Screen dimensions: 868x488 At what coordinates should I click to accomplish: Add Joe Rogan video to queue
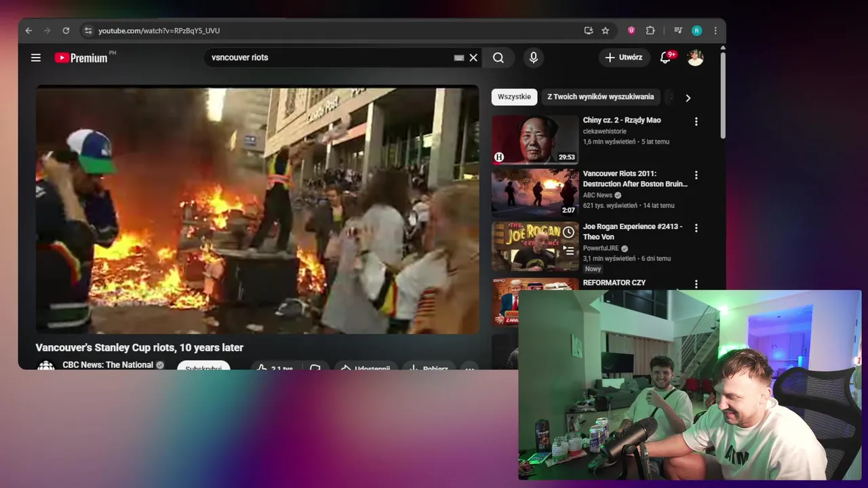(x=568, y=250)
